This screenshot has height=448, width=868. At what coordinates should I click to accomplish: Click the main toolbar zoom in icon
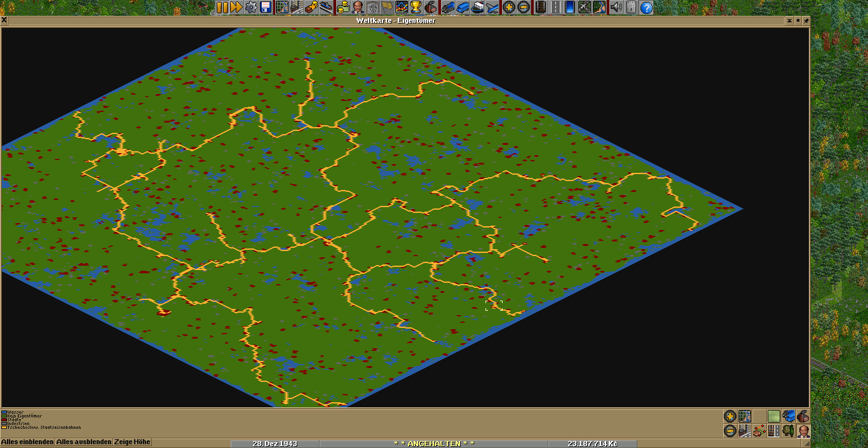tap(508, 7)
